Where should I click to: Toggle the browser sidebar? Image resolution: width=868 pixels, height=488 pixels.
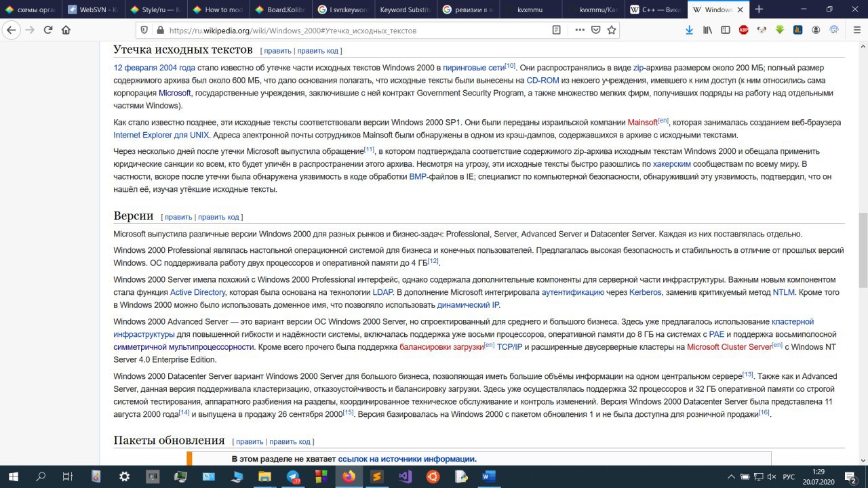click(725, 30)
